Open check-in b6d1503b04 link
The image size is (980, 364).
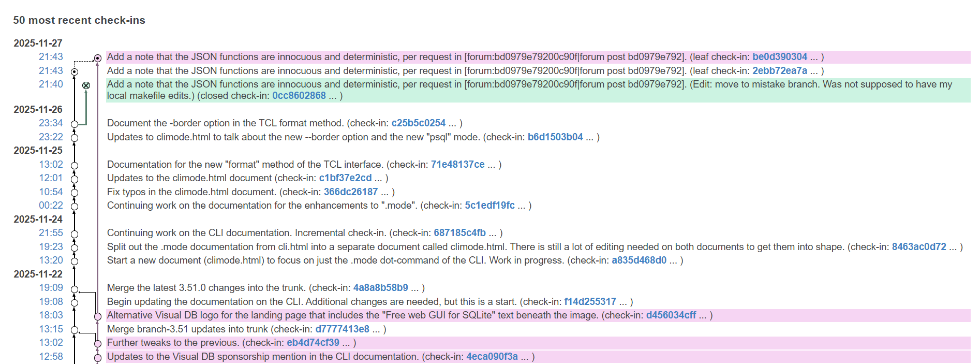555,137
